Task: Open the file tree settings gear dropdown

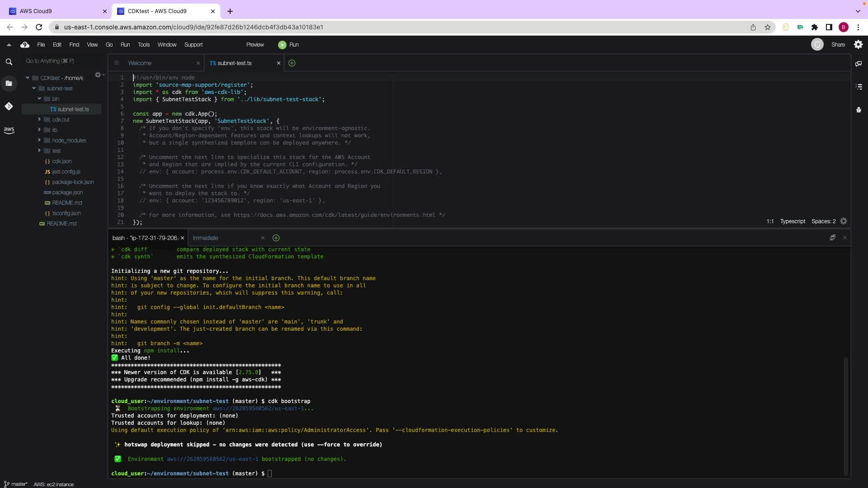Action: [x=99, y=75]
